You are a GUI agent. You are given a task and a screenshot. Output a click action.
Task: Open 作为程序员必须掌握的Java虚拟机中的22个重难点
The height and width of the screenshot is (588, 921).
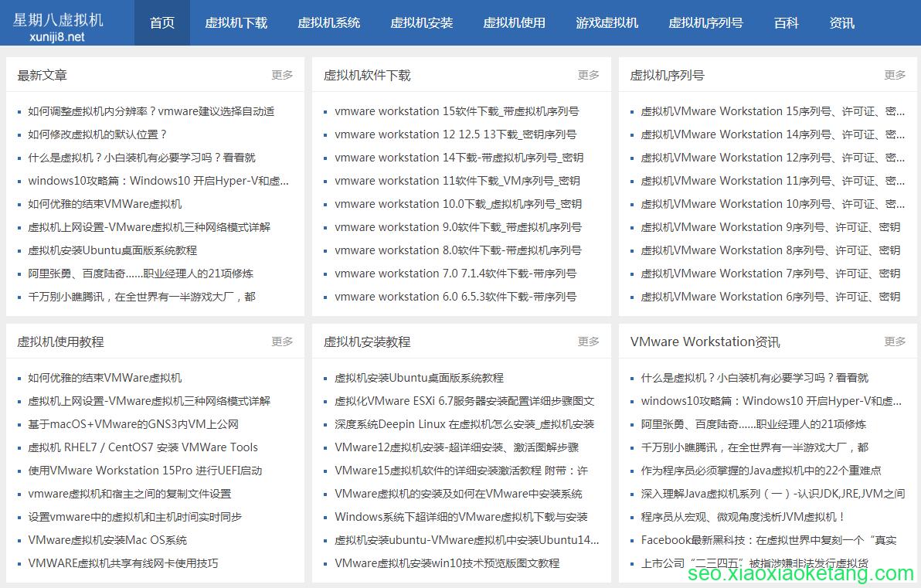761,471
